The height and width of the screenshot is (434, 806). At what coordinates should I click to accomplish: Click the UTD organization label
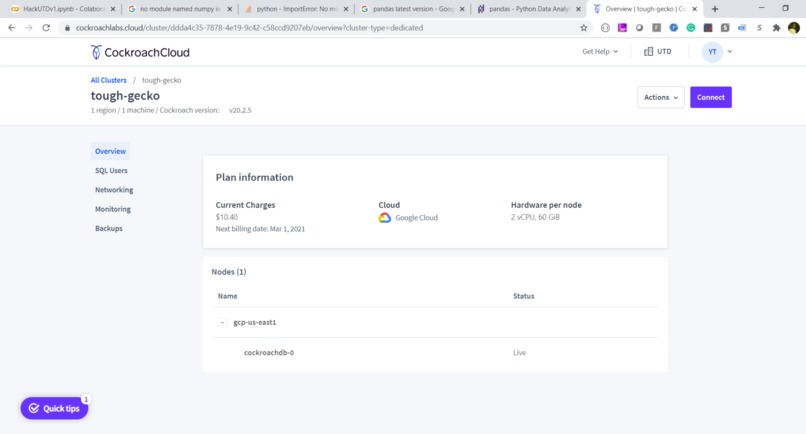tap(664, 51)
